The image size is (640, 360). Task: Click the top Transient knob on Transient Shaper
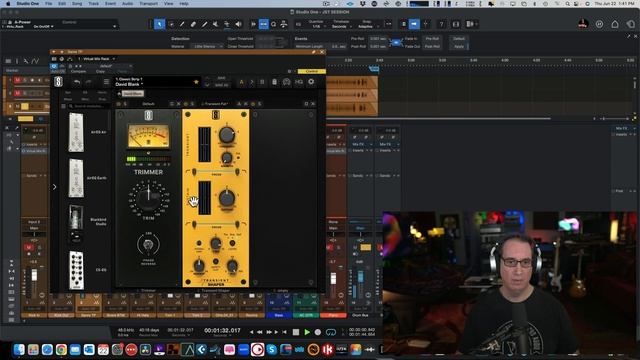[x=227, y=135]
